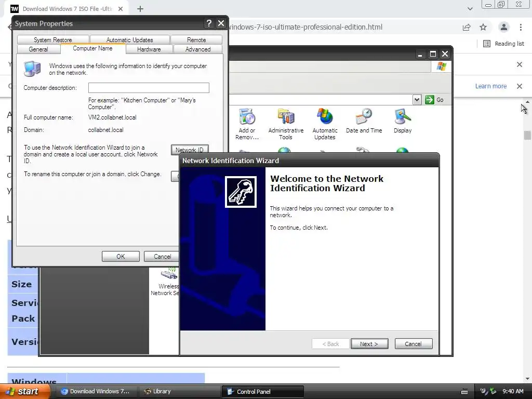Select the Control Panel taskbar item
The height and width of the screenshot is (399, 532).
(x=263, y=392)
